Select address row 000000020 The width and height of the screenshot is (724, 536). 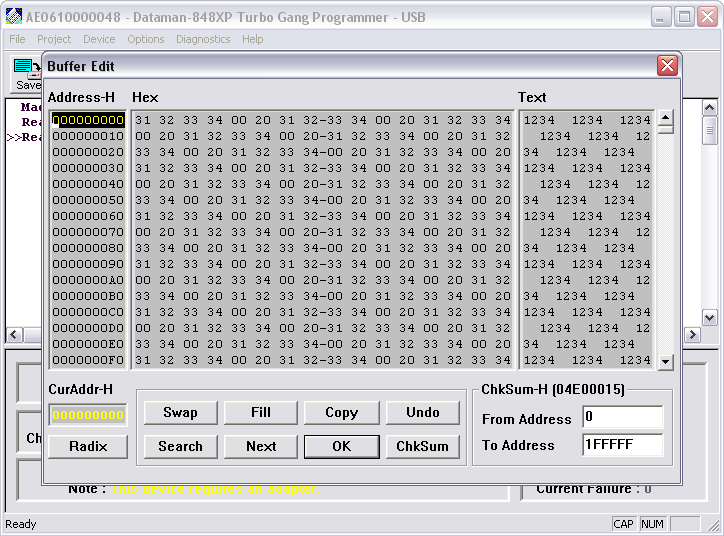88,152
